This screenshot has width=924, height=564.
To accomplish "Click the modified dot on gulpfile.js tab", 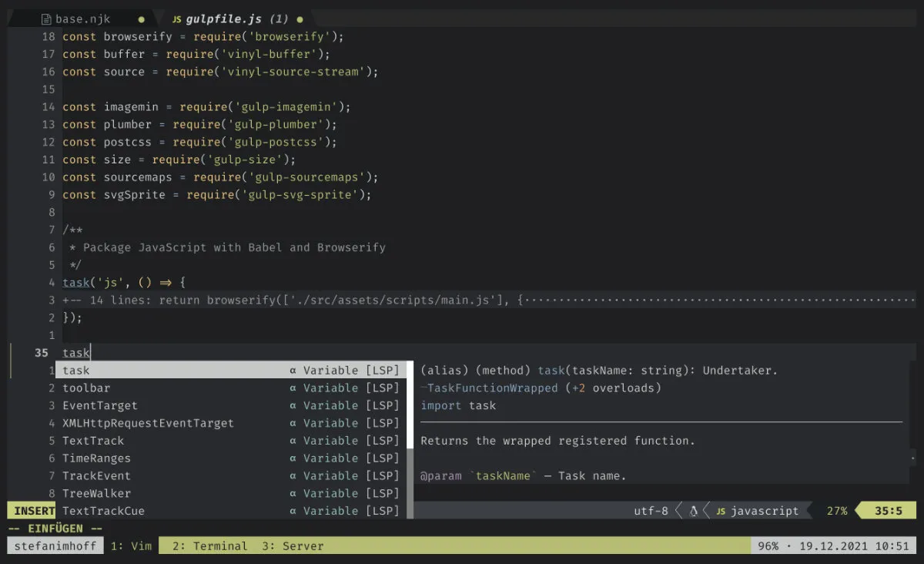I will click(x=300, y=19).
